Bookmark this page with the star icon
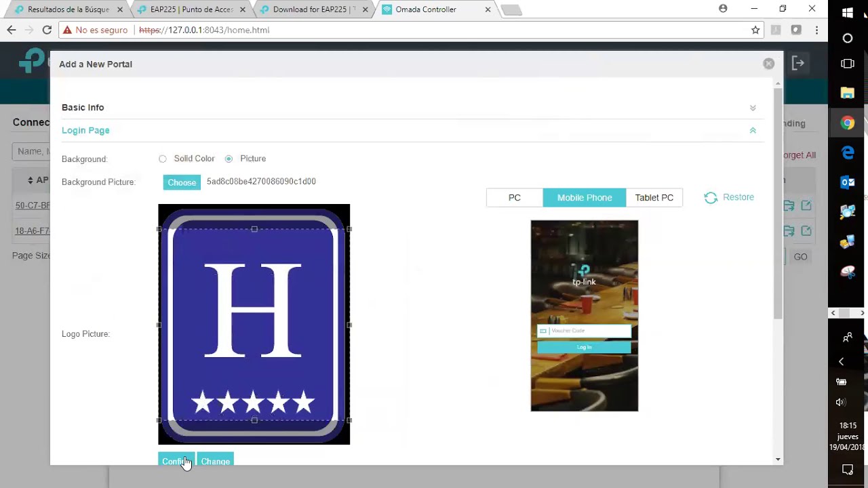 (x=755, y=30)
